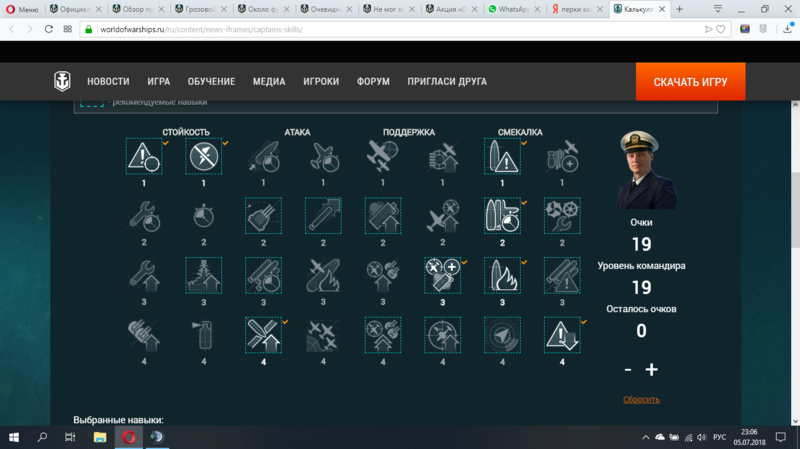Open the ИГРОКИ menu item
Screen dimensions: 800x449
click(x=321, y=82)
